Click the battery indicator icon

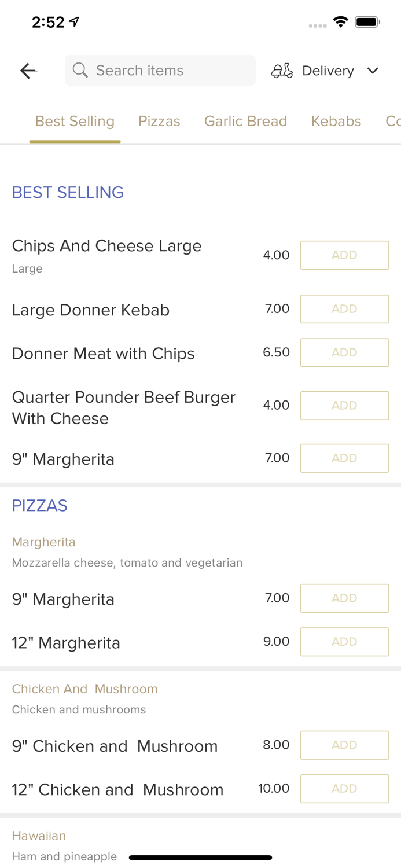tap(367, 21)
